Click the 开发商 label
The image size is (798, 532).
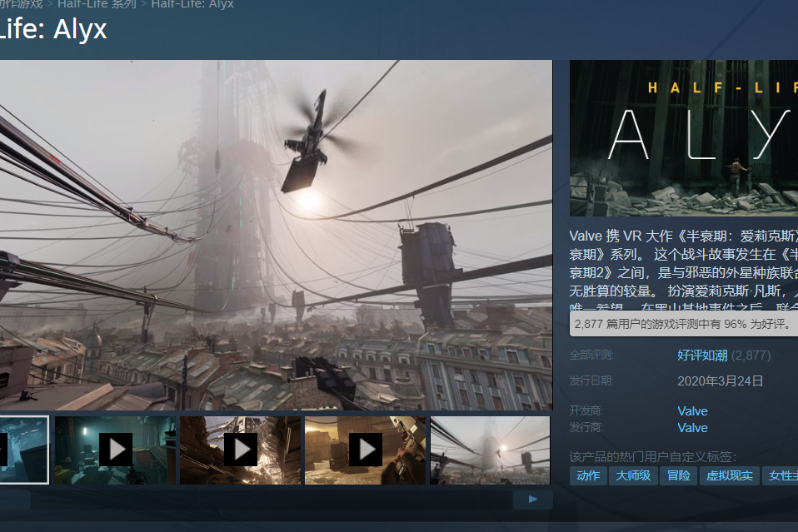tap(586, 410)
